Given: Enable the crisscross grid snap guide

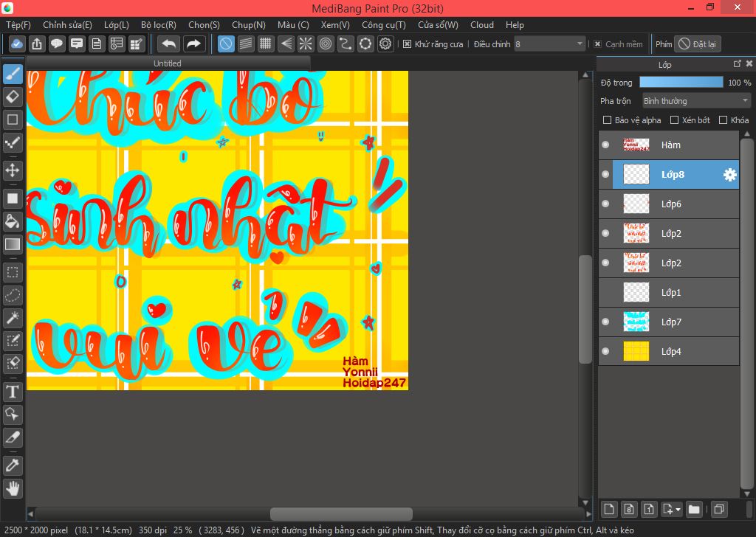Looking at the screenshot, I should [x=266, y=44].
